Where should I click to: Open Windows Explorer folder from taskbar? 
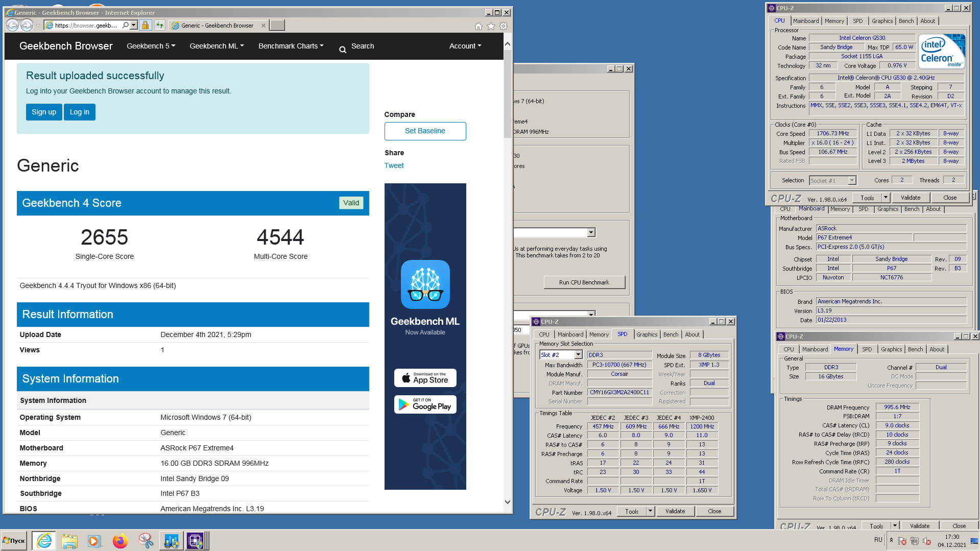(69, 541)
